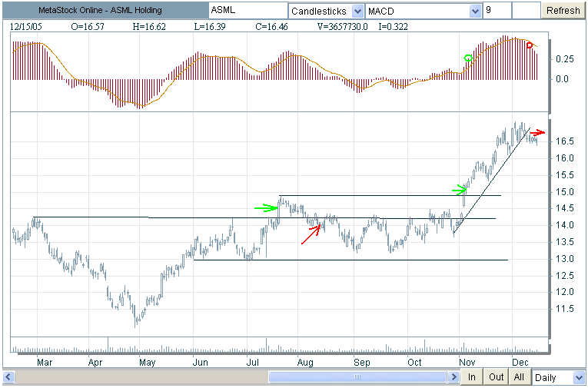
Task: Click the Mar label on time axis
Action: pyautogui.click(x=45, y=363)
